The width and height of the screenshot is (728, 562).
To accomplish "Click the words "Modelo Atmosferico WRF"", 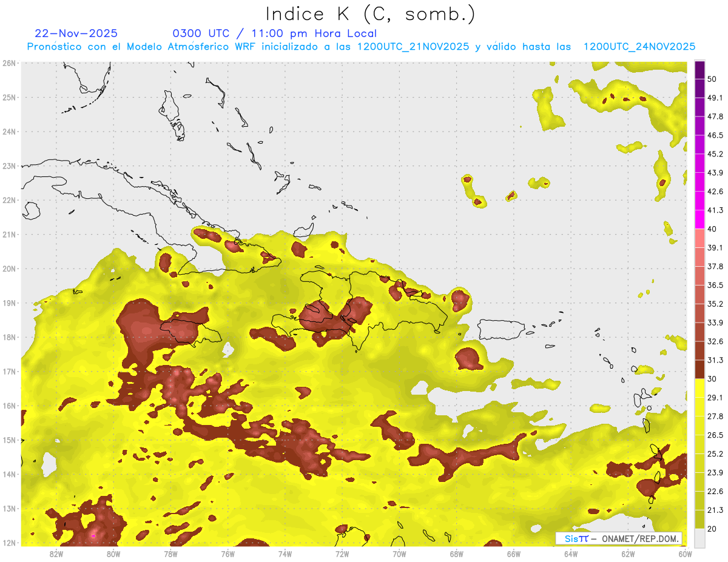I will coord(200,47).
